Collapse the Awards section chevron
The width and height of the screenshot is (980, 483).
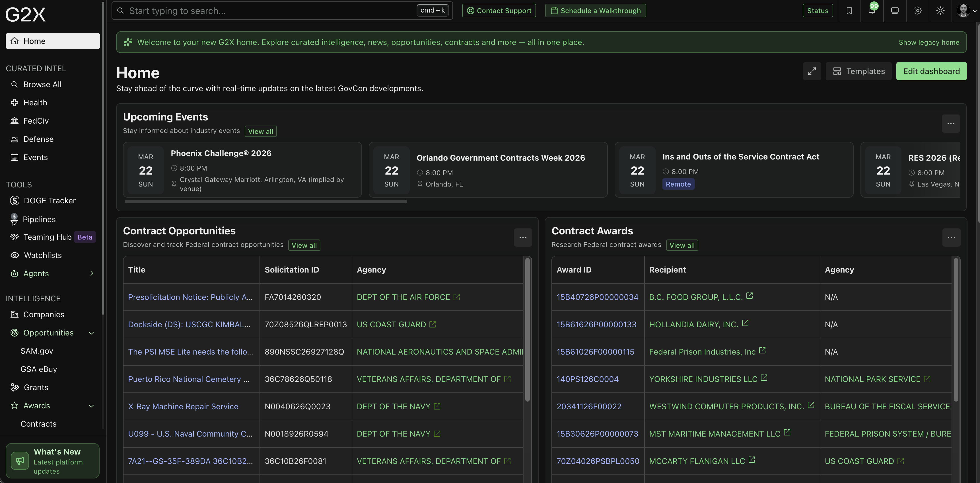tap(91, 406)
